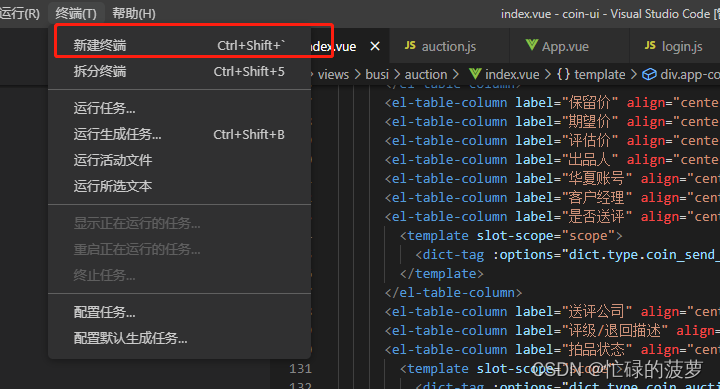The height and width of the screenshot is (389, 720).
Task: Click div.app-co breadcrumb segment
Action: 690,74
